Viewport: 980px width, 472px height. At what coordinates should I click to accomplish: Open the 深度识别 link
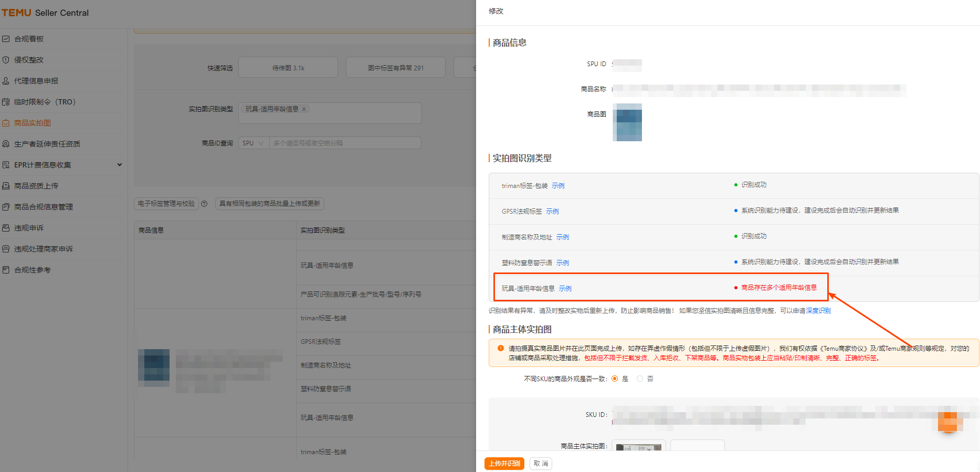click(x=818, y=311)
